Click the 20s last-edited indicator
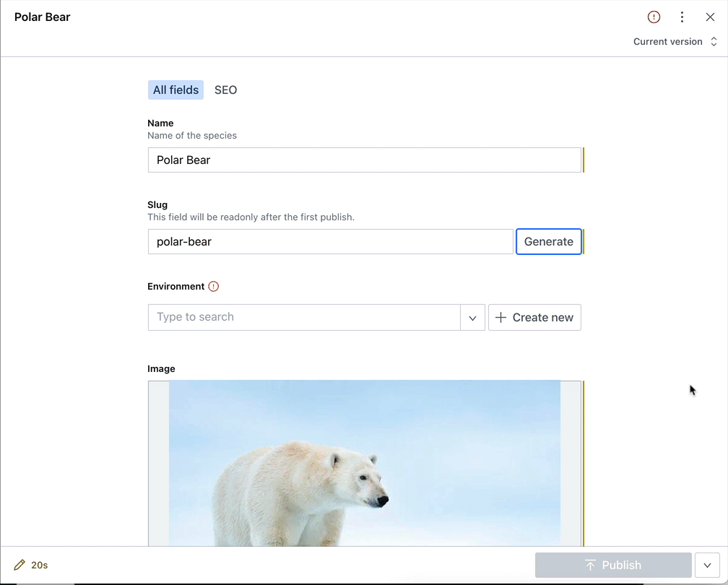The height and width of the screenshot is (585, 728). click(x=40, y=565)
